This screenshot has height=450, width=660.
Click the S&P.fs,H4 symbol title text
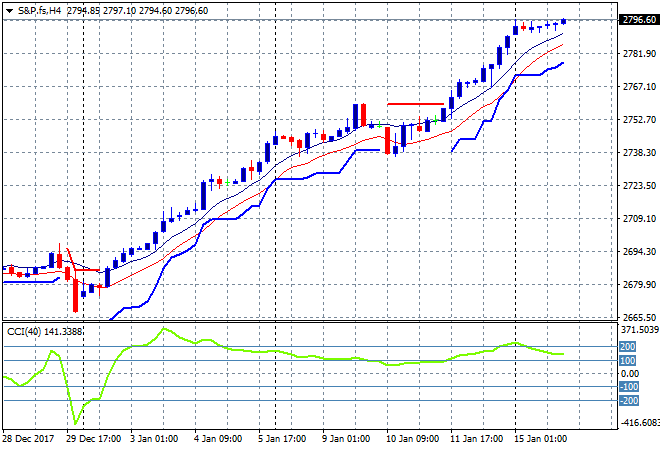(x=40, y=11)
